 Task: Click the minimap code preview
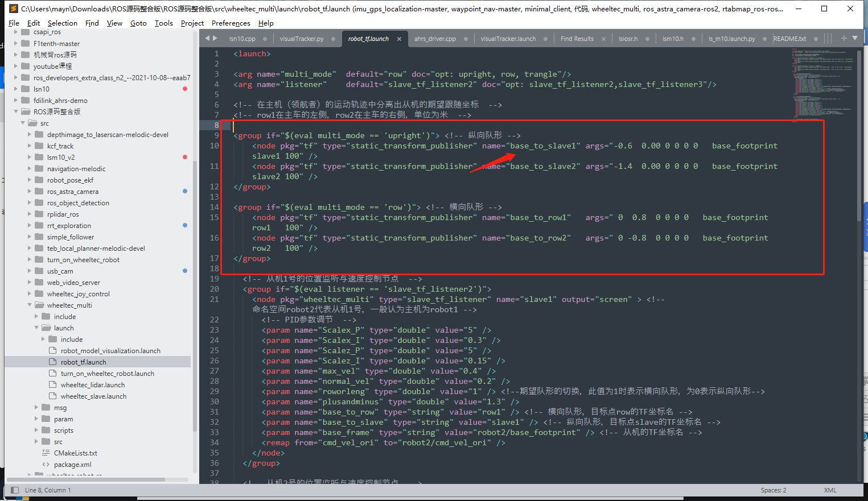823,85
